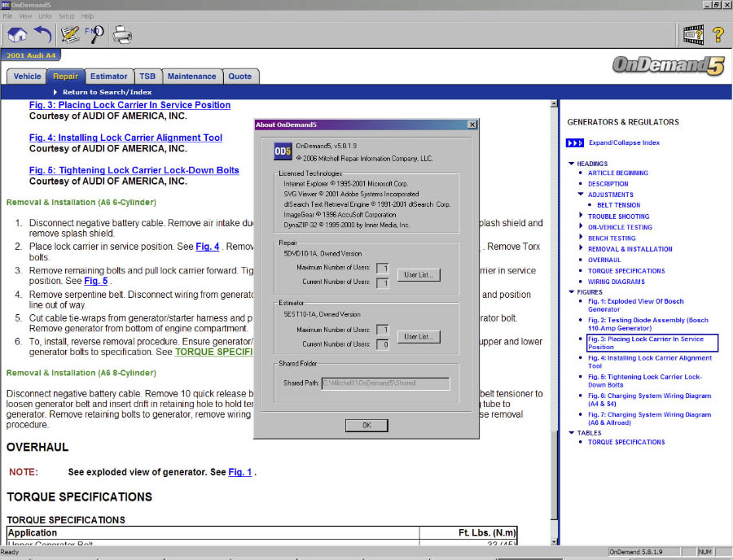
Task: Jump to ARTICLE BEGINNING in index
Action: [618, 173]
